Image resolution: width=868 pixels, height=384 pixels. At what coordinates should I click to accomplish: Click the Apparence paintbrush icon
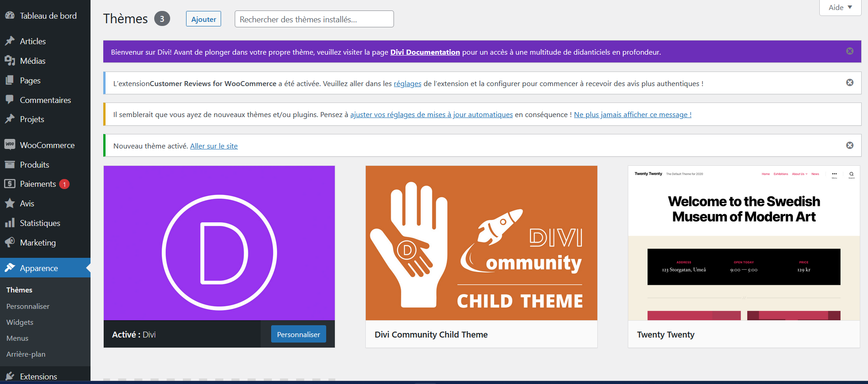pyautogui.click(x=10, y=268)
